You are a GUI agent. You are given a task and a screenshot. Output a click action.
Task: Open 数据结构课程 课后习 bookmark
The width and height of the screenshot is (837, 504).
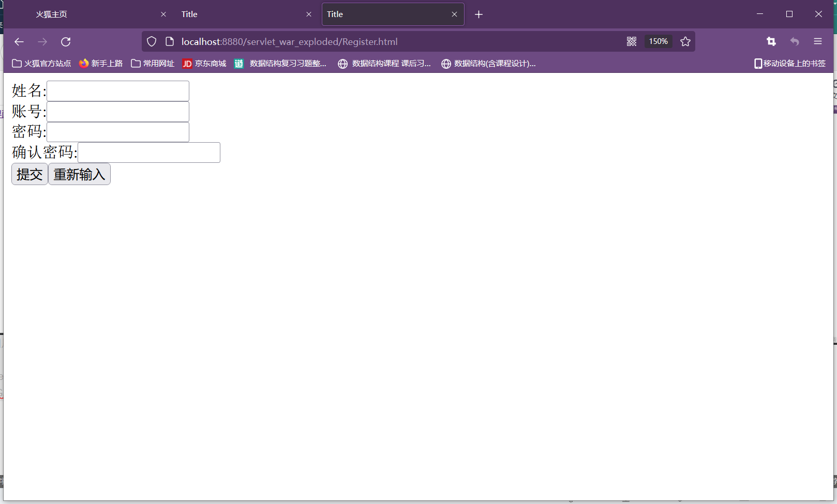tap(384, 64)
